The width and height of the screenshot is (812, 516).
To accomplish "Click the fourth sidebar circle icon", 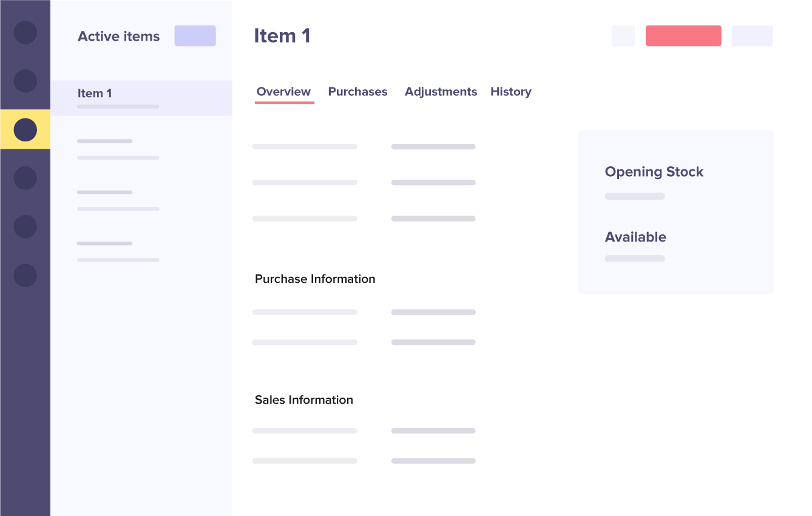I will tap(25, 178).
